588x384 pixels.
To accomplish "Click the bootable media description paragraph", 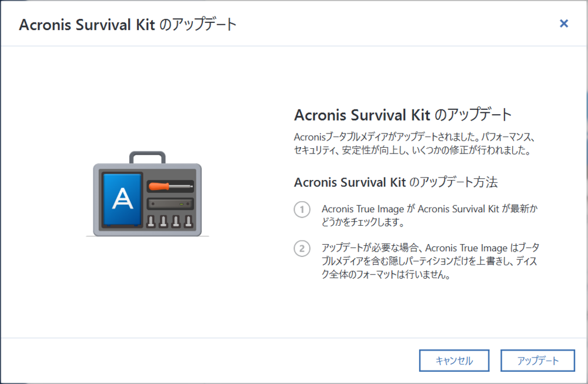I will pos(414,143).
